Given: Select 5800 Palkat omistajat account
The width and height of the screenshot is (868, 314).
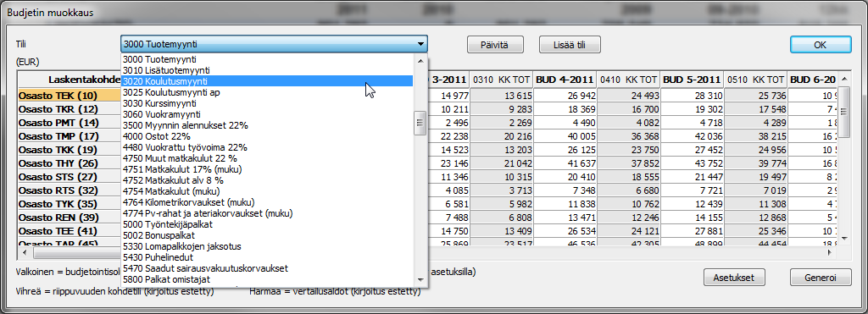Looking at the screenshot, I should [267, 279].
